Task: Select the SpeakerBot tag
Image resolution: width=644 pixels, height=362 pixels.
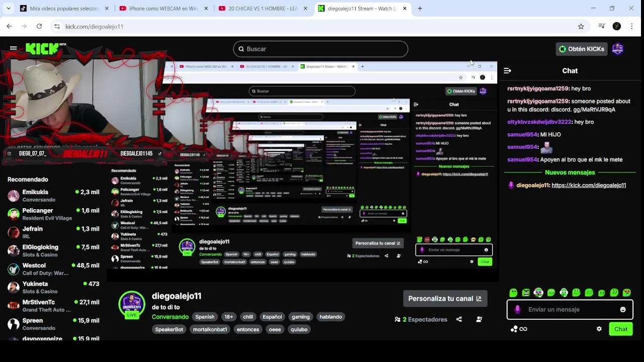Action: click(x=169, y=329)
